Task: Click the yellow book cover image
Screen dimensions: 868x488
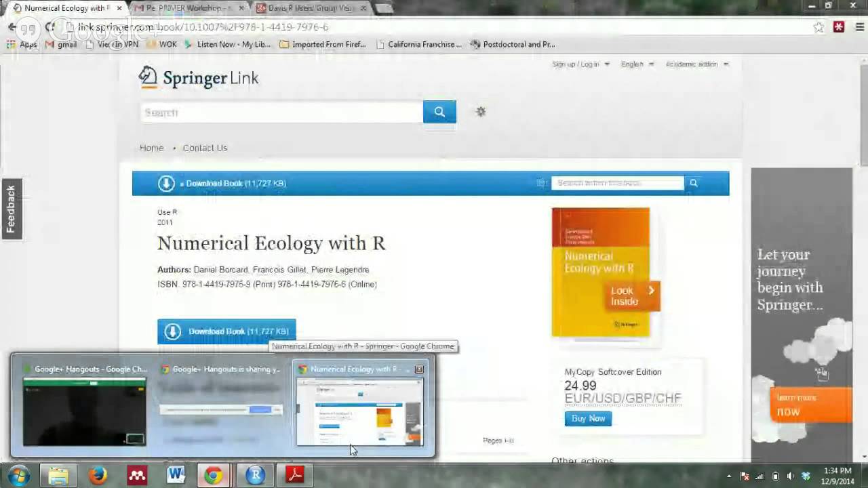Action: tap(601, 272)
